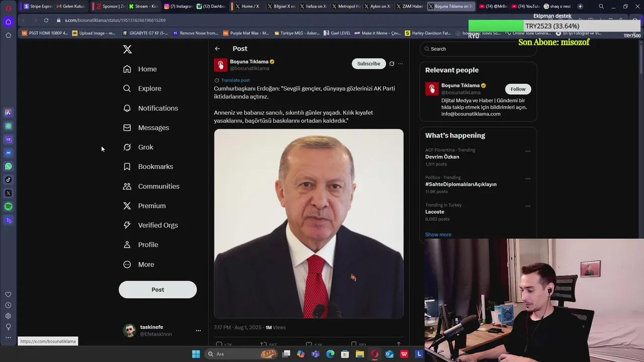Open the Devrim Özkan trending topic

coord(442,157)
